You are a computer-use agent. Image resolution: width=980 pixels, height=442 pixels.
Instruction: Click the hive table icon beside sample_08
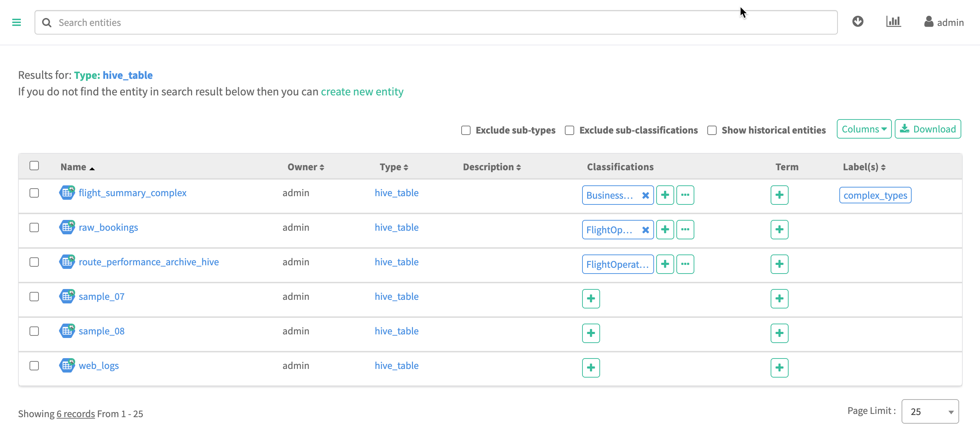[67, 331]
